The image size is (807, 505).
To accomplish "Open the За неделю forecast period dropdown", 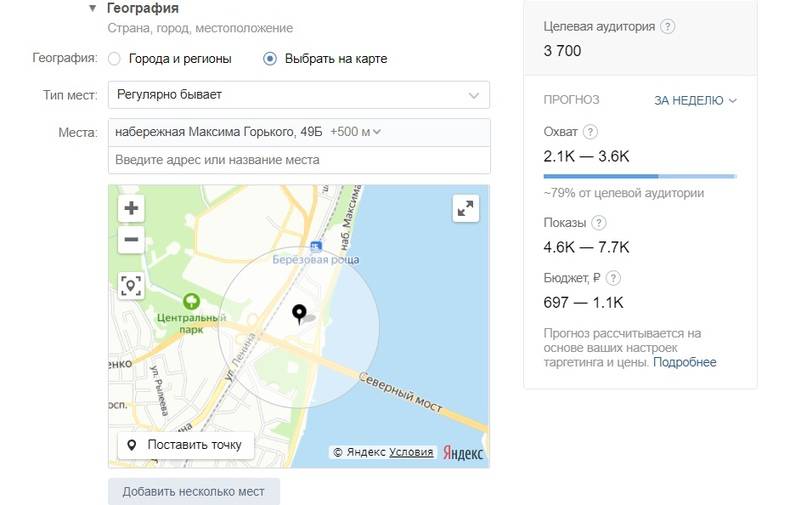I will point(695,100).
